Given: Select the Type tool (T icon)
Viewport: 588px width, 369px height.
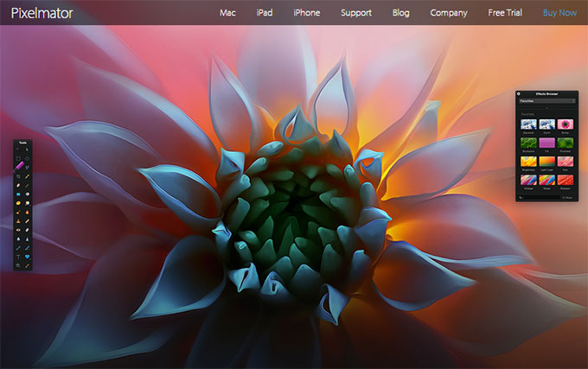Looking at the screenshot, I should pos(18,257).
